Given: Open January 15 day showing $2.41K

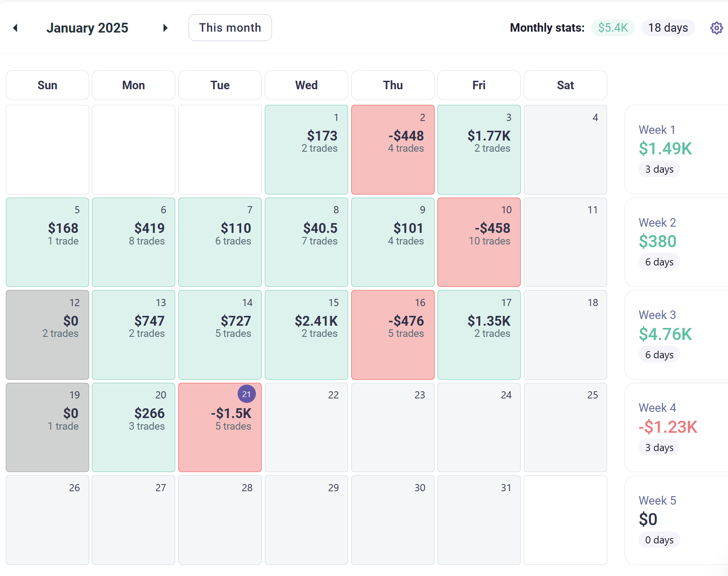Looking at the screenshot, I should pos(306,335).
